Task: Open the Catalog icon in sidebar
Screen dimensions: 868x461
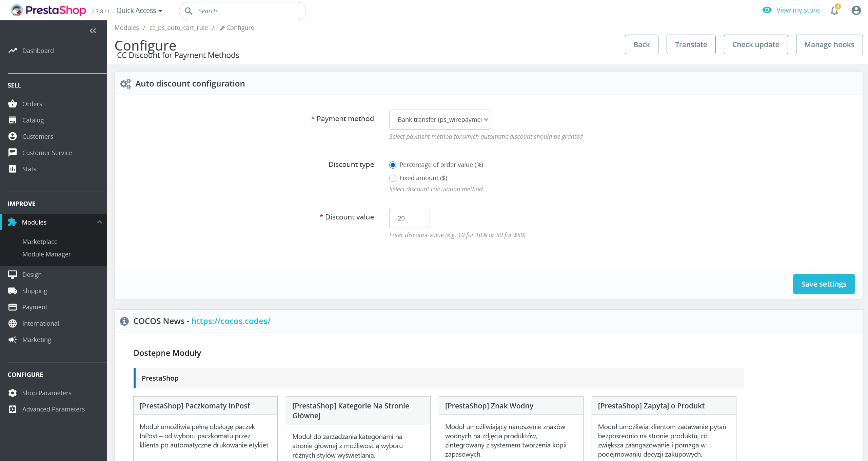Action: (x=13, y=120)
